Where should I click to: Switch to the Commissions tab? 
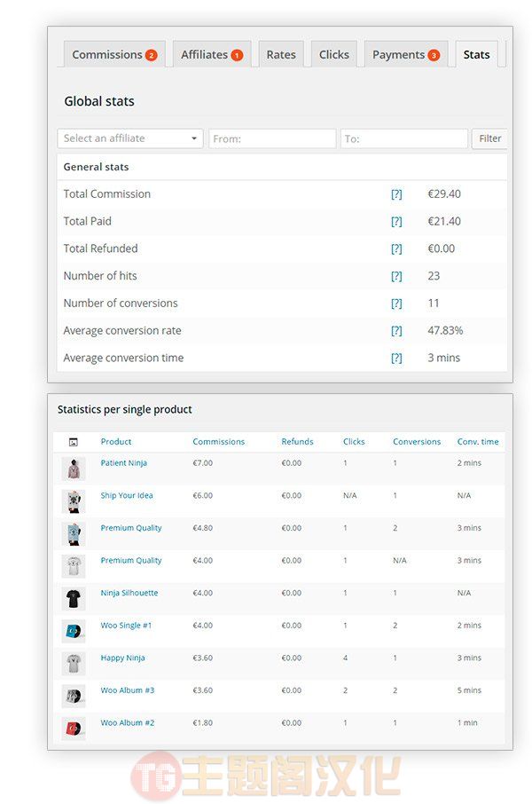pyautogui.click(x=114, y=54)
